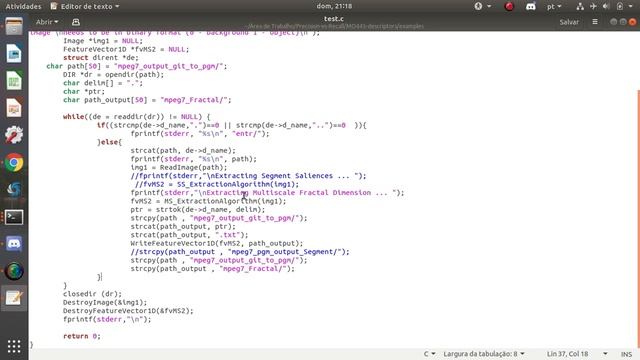Click the 'closedir (dr);' line
Viewport: 640px width, 360px height.
(x=92, y=294)
